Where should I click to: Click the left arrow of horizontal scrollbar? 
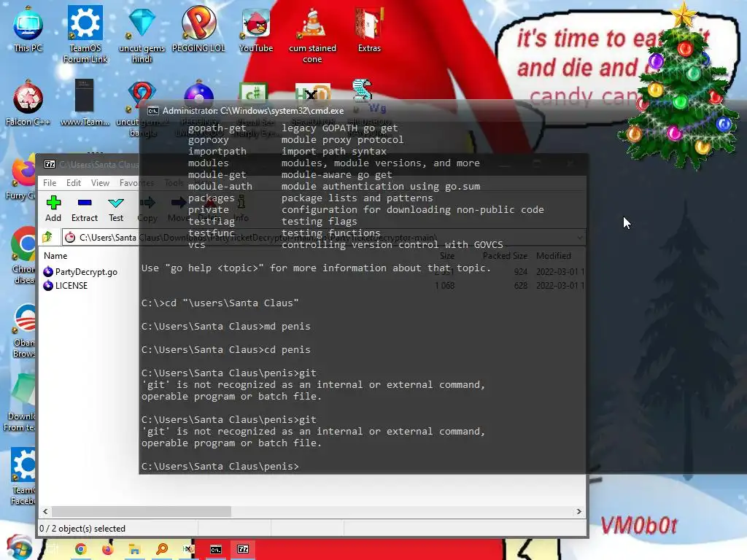pyautogui.click(x=45, y=511)
